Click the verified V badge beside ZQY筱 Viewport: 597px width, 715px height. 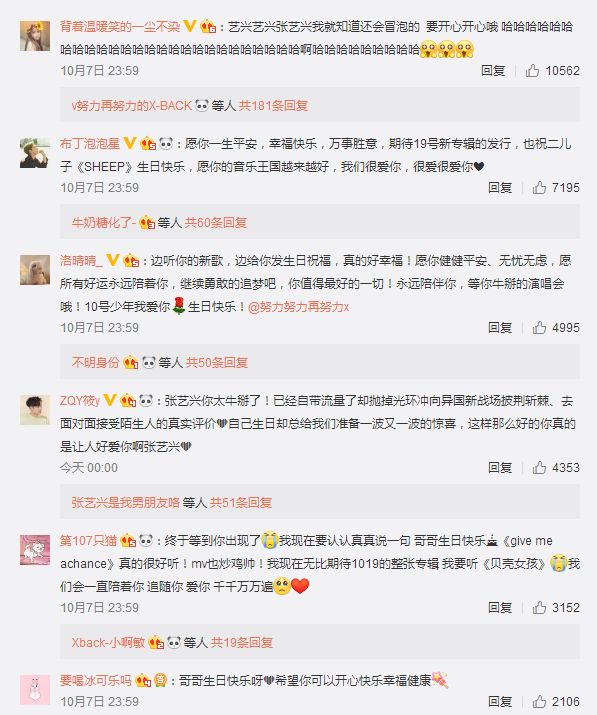(x=110, y=400)
